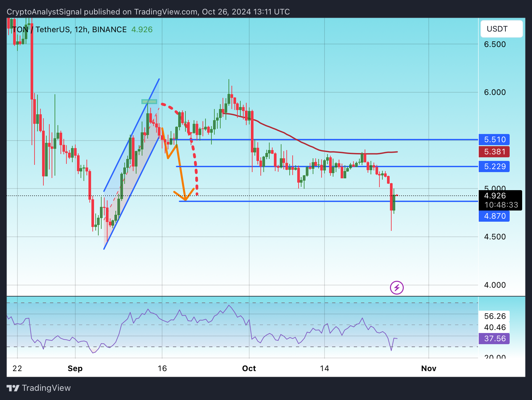Click the Sep date axis label
The image size is (532, 400).
[75, 368]
